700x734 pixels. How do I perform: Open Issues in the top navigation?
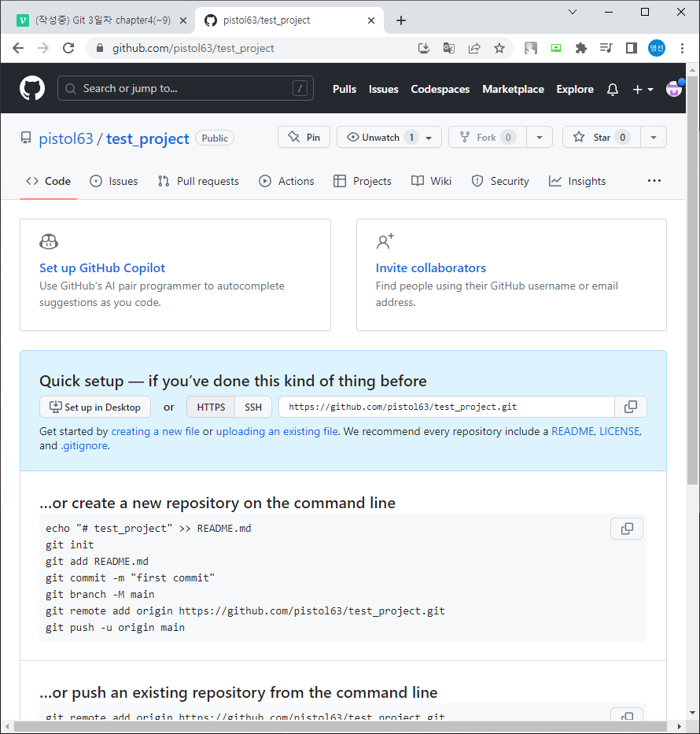(383, 89)
